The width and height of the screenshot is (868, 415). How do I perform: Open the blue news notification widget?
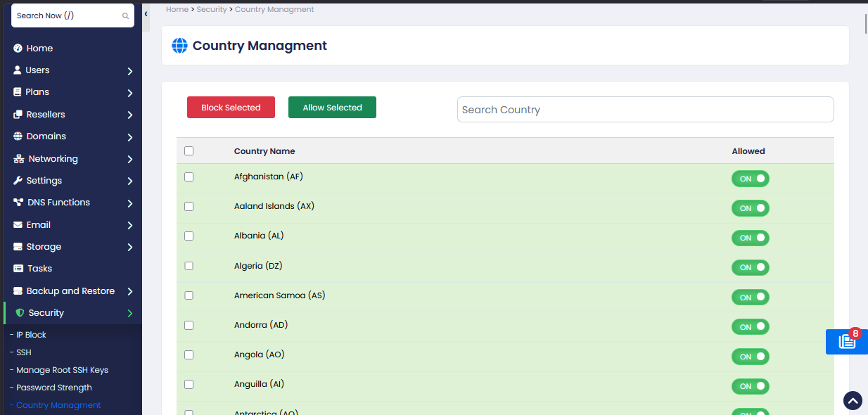[x=847, y=342]
